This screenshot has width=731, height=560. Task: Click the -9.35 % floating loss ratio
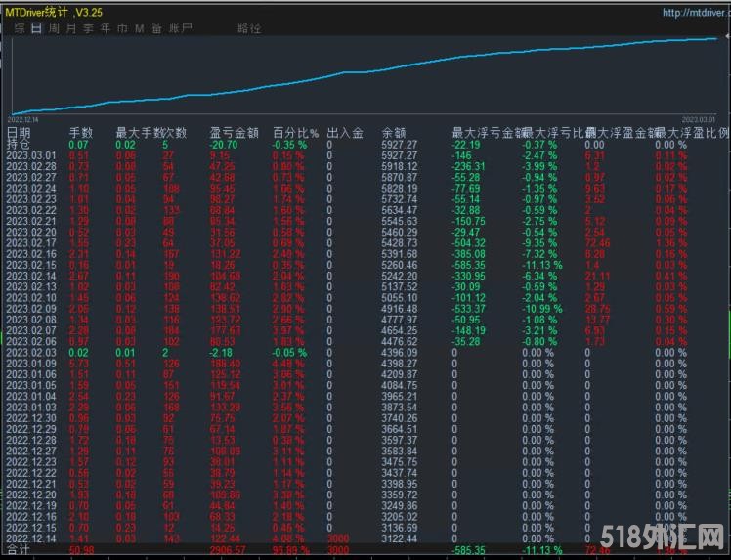539,243
